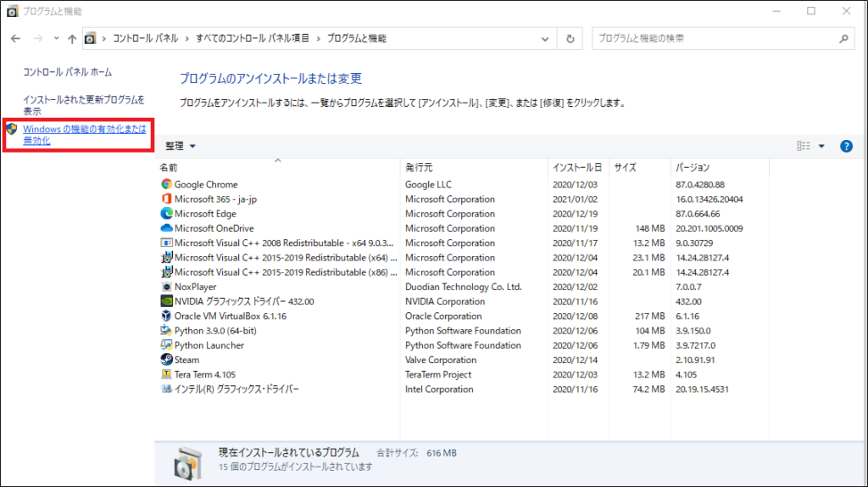
Task: Click the NoxPlayer program icon
Action: 166,287
